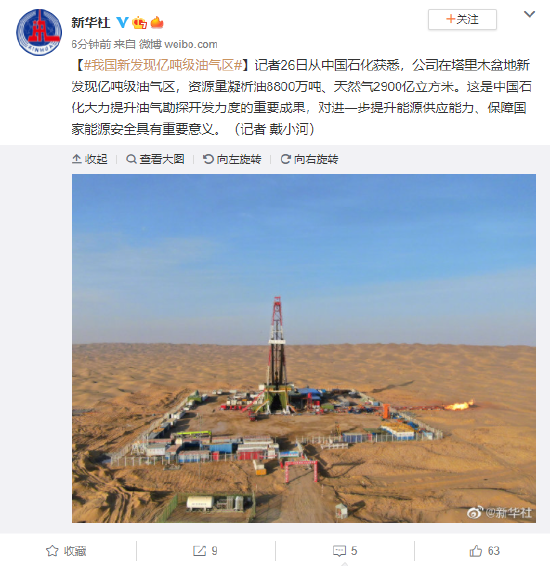Click the desert oil rig photo
The image size is (550, 566).
tap(304, 348)
